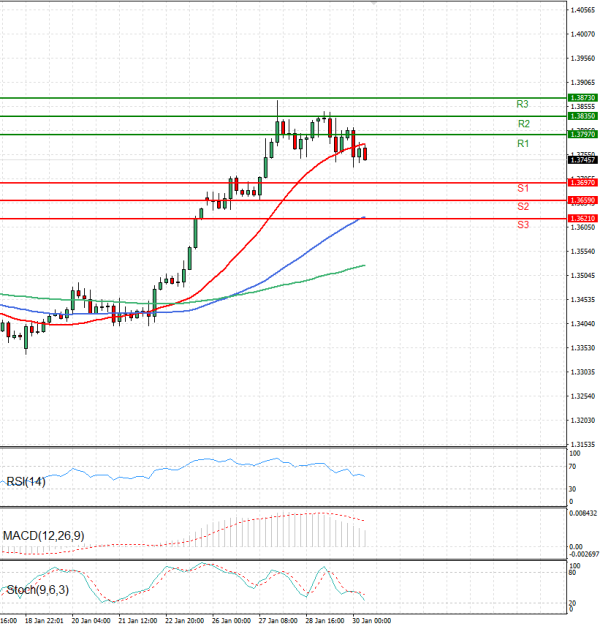The image size is (600, 629).
Task: Select the S2 support label
Action: pos(522,206)
